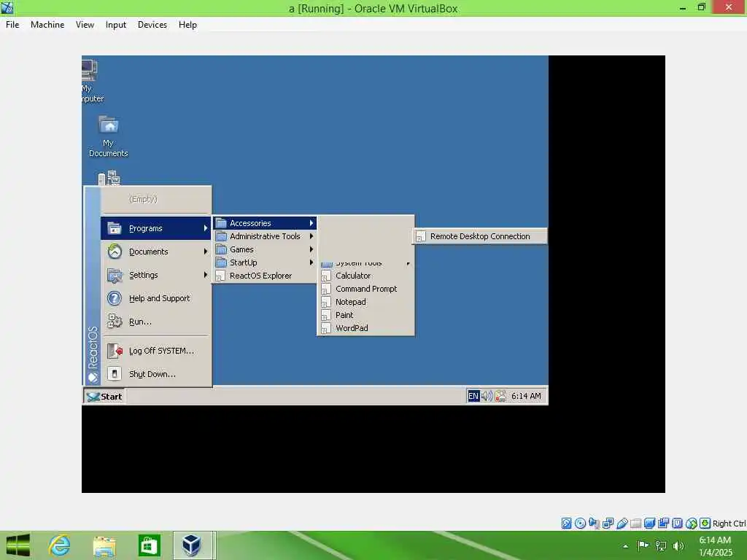Expand the Accessories submenu arrow
Screen dimensions: 747x560
[311, 223]
